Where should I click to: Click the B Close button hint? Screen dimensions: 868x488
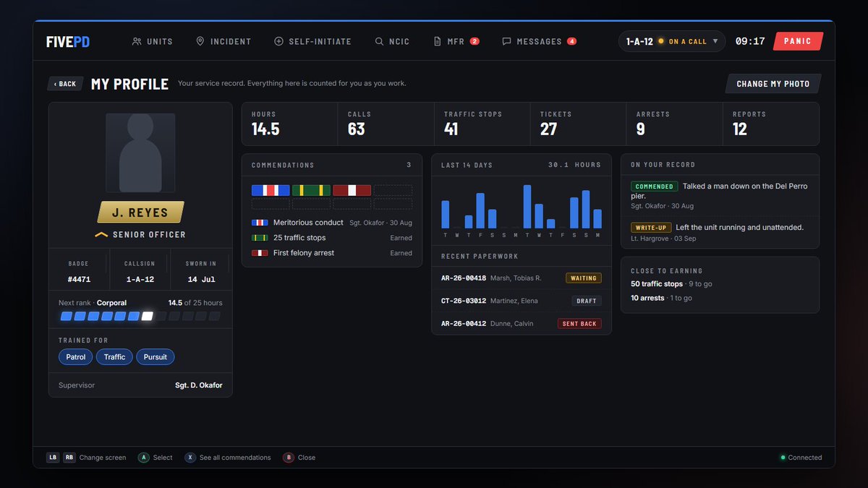tap(299, 458)
